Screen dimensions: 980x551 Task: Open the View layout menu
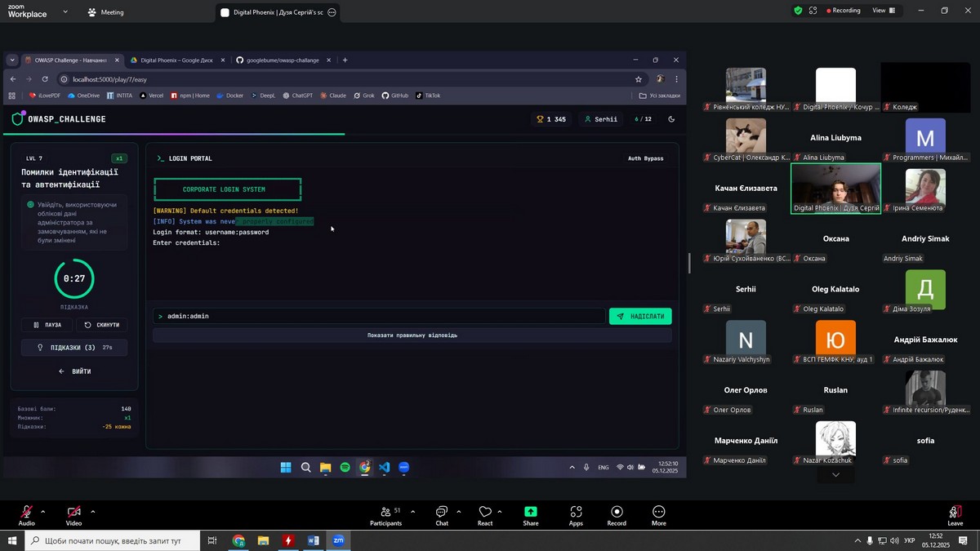pyautogui.click(x=884, y=11)
